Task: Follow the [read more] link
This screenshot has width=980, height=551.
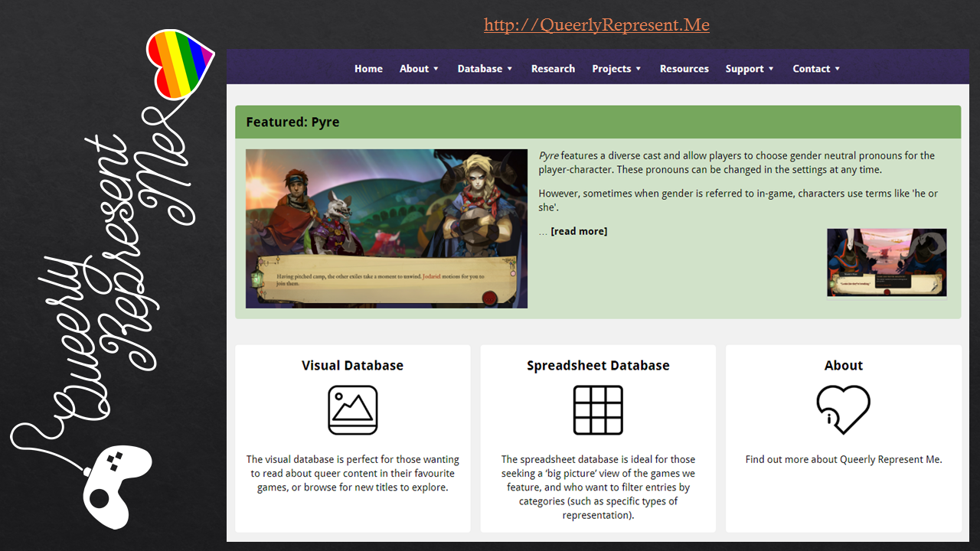Action: click(579, 231)
